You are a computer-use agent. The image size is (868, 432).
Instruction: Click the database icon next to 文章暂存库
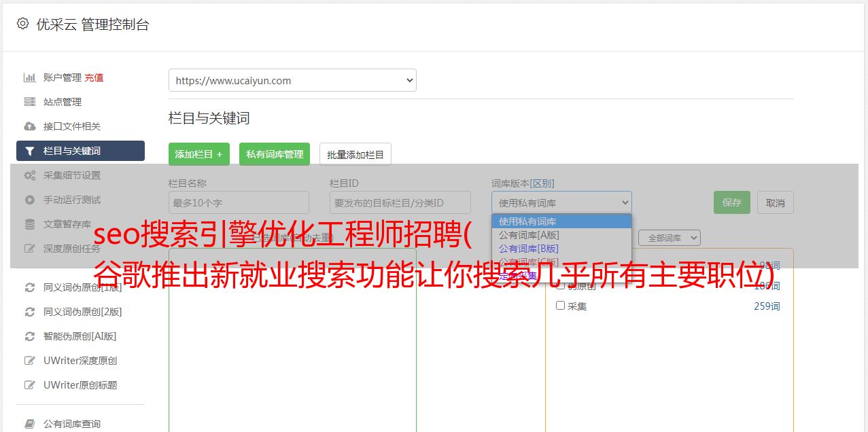pos(30,224)
